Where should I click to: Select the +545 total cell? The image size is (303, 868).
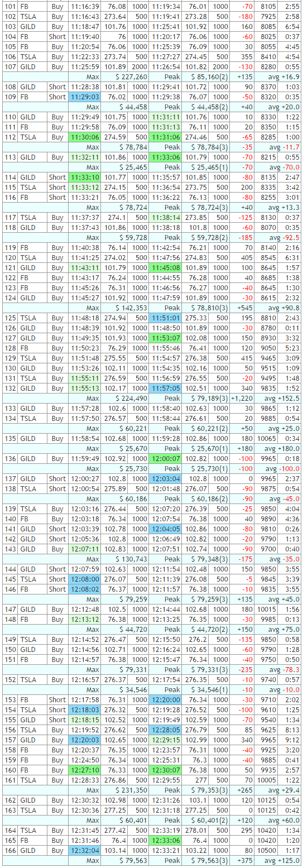[243, 308]
